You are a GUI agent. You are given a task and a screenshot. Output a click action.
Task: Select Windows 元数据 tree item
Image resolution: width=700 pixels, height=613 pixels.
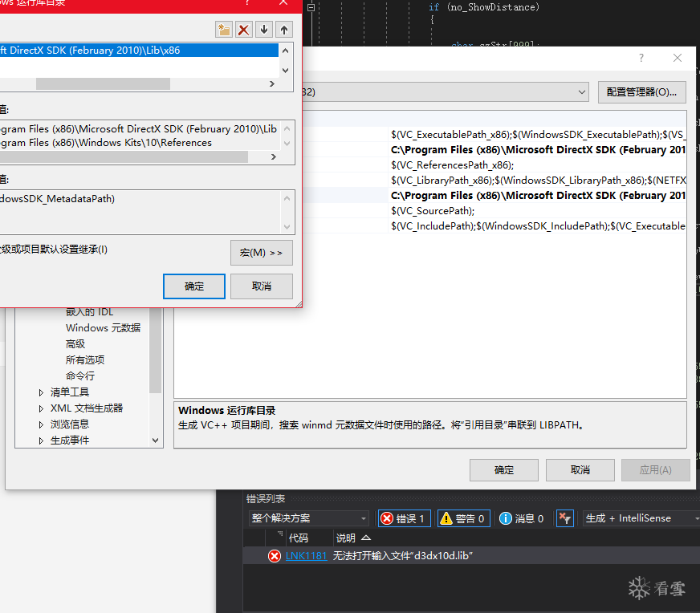pyautogui.click(x=103, y=328)
